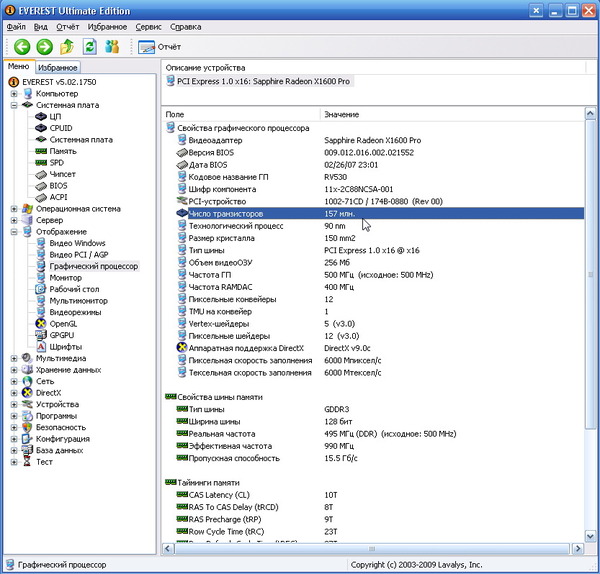Select the ЦП tree item
Image resolution: width=600 pixels, height=574 pixels.
click(x=55, y=116)
